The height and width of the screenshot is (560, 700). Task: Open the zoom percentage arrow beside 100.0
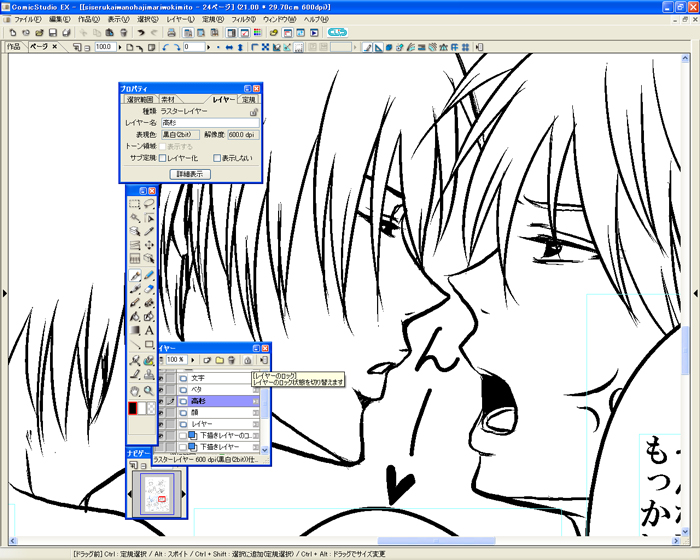coord(120,47)
